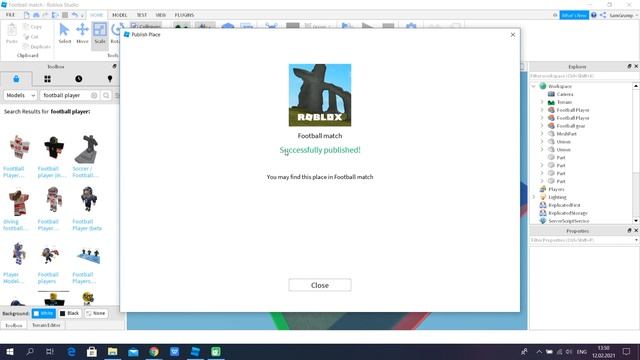Expand the Lighting node in Explorer
Viewport: 640px width, 360px height.
(x=533, y=197)
